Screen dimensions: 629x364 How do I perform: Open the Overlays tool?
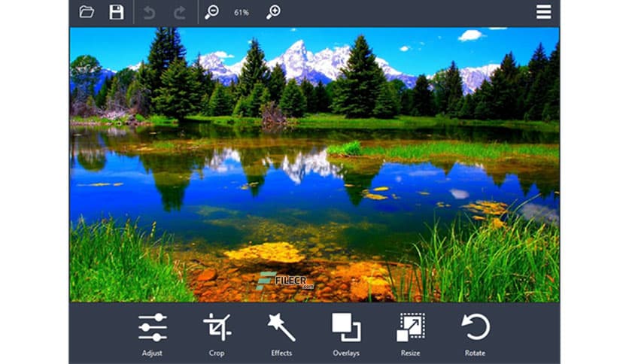[346, 335]
